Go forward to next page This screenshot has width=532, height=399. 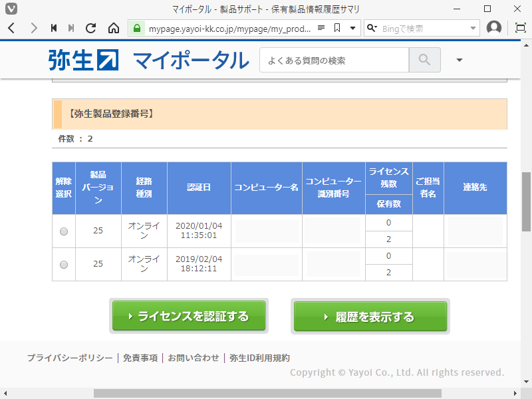(x=34, y=28)
